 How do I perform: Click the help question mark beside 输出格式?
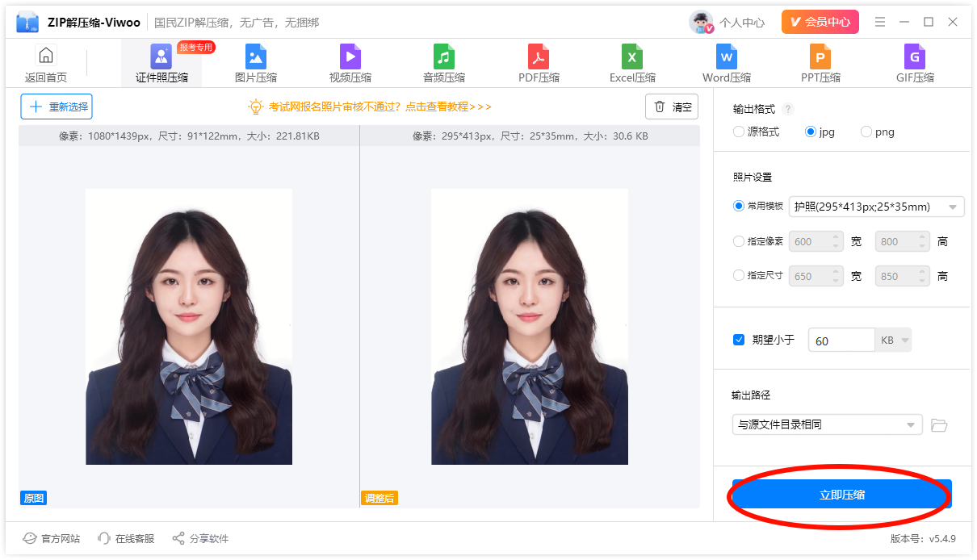(788, 109)
